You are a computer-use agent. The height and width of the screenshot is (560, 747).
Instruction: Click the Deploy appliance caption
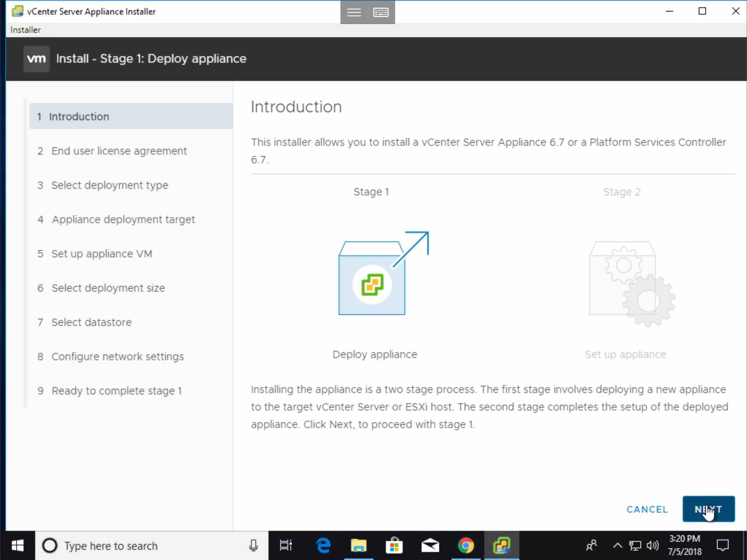click(375, 354)
